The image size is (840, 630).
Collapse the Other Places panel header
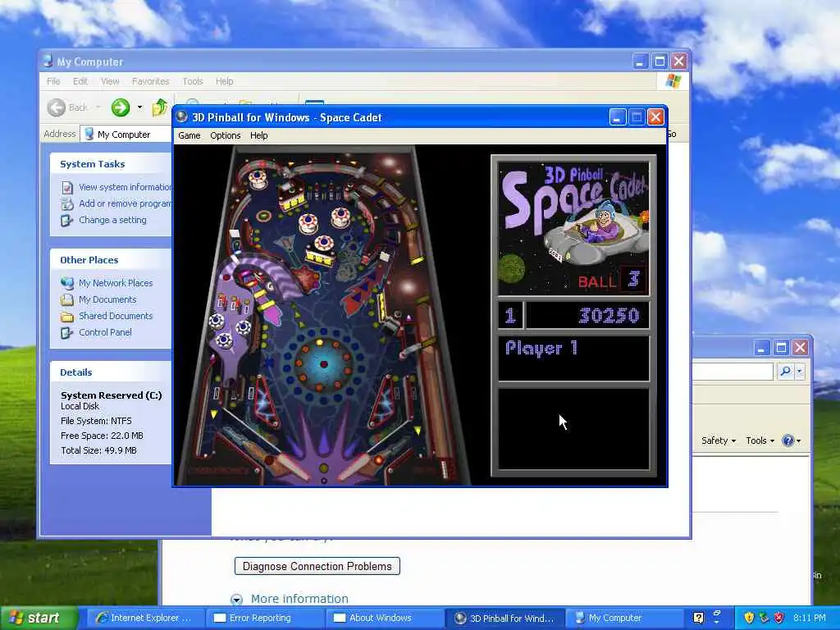tap(111, 260)
